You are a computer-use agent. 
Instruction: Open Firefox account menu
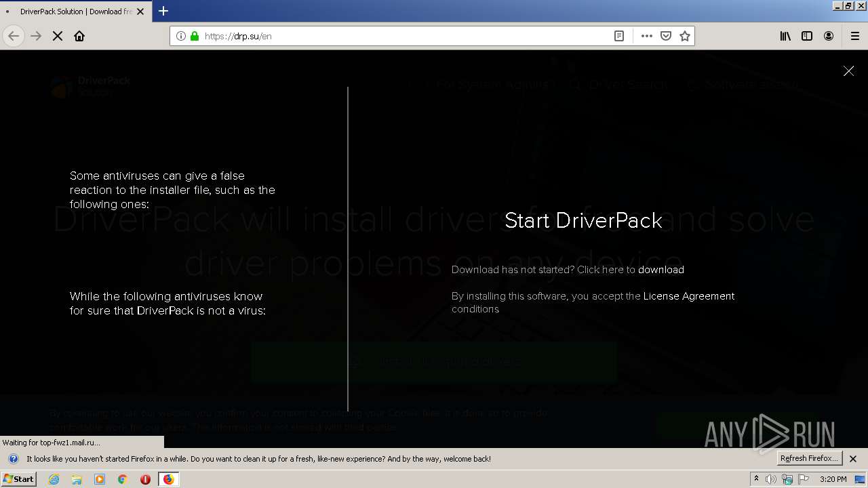coord(829,36)
